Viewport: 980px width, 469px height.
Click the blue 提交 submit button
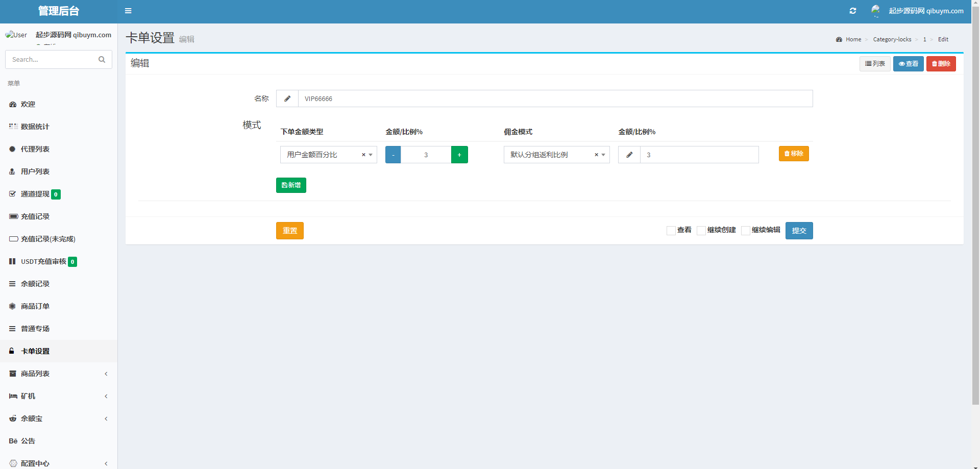[x=799, y=231]
